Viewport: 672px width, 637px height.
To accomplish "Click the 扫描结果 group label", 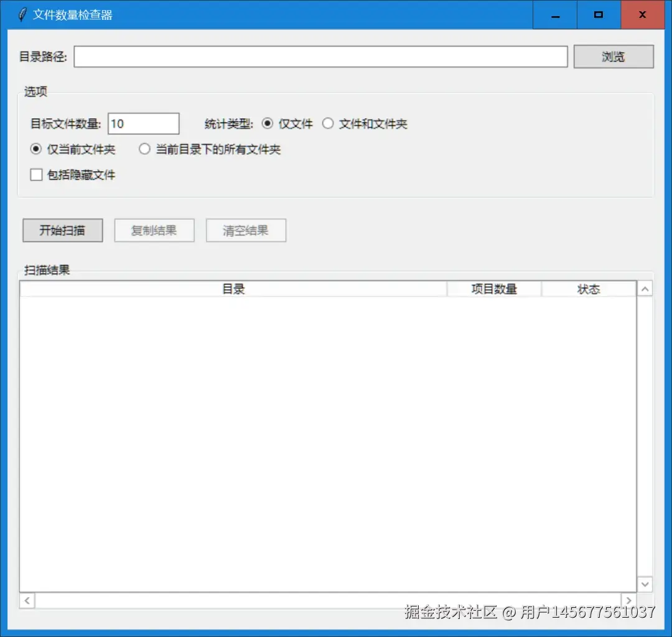I will pyautogui.click(x=47, y=270).
